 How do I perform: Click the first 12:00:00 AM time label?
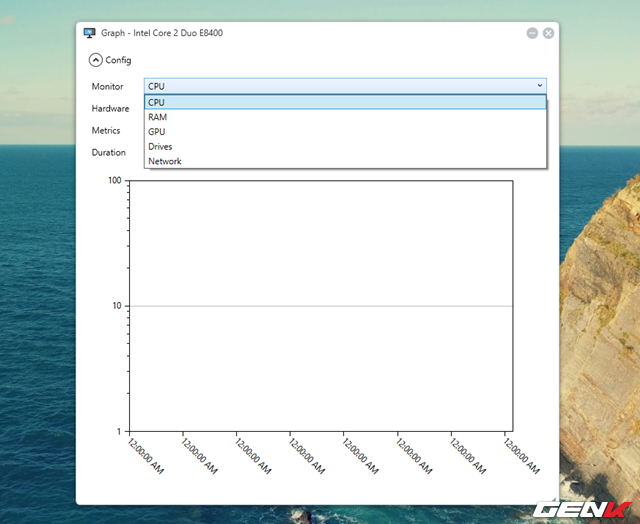(x=146, y=456)
